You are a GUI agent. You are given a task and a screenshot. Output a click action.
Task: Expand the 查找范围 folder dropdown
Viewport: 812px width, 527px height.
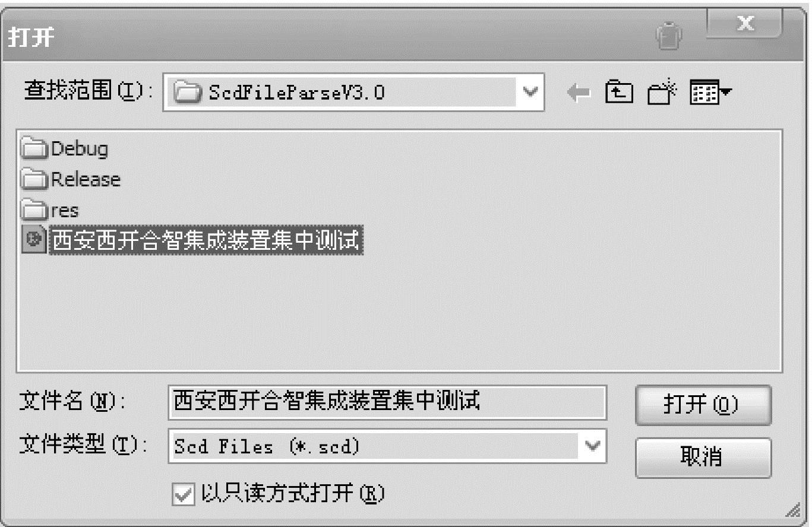point(532,92)
